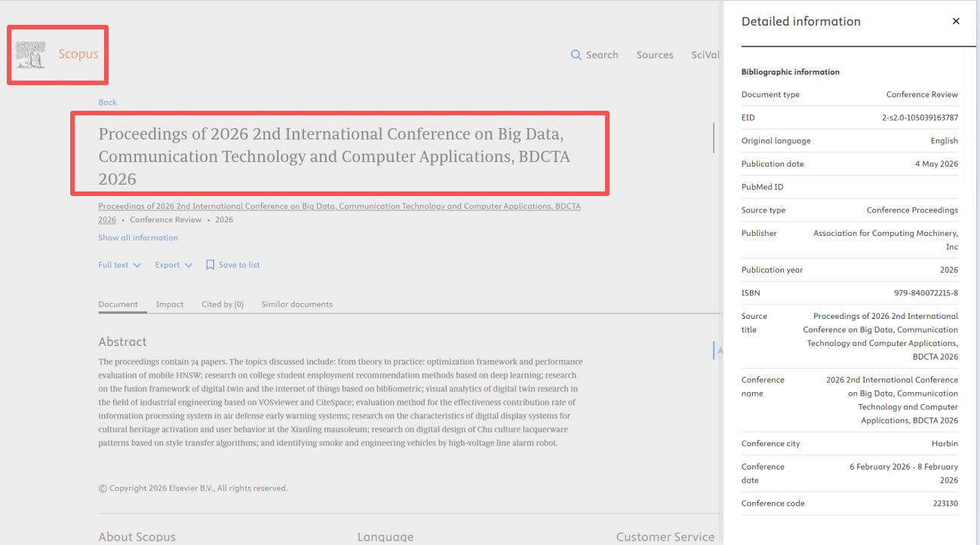Open the source title proceedings link

coord(339,213)
